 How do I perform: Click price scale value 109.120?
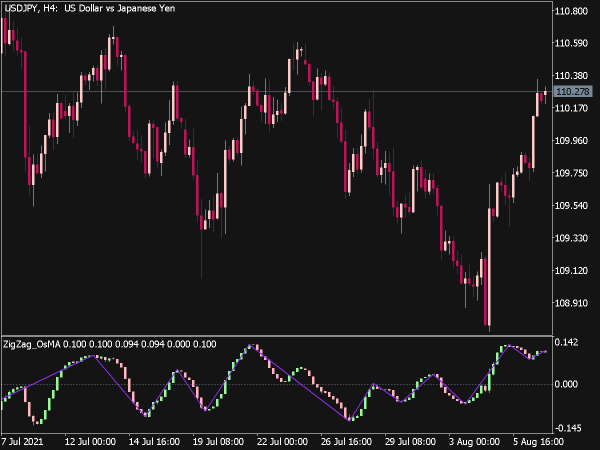pos(571,271)
